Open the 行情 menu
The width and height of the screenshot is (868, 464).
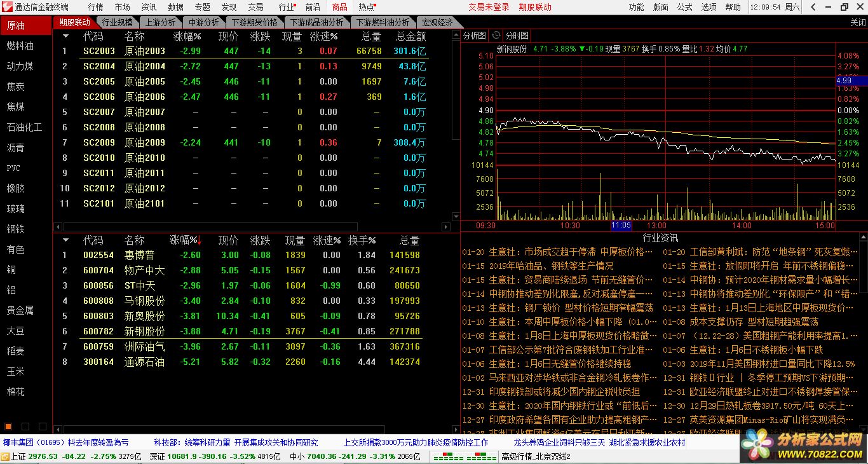tap(96, 7)
